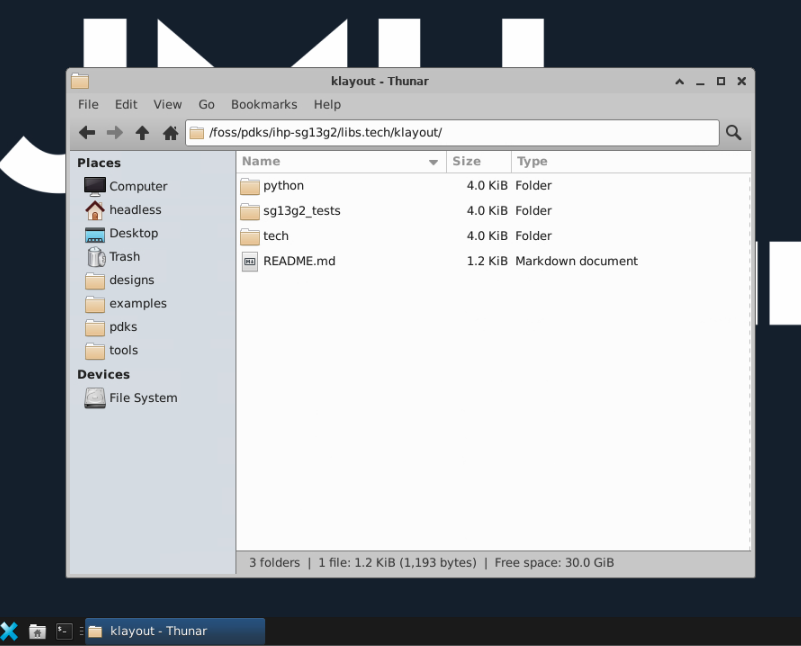Select the tech folder name
The height and width of the screenshot is (646, 801).
pyautogui.click(x=276, y=236)
